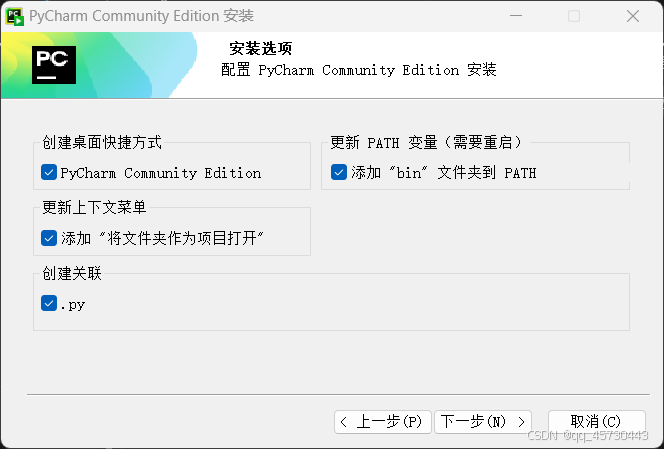Click the 文件夹到 PATH label text
This screenshot has width=664, height=449.
pos(487,173)
